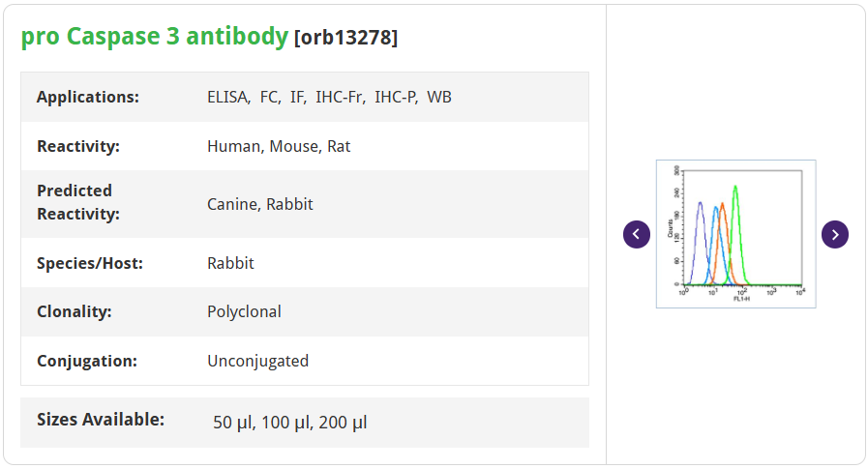Screen dimensions: 868x469
Task: Select the ELISA application
Action: pos(227,97)
